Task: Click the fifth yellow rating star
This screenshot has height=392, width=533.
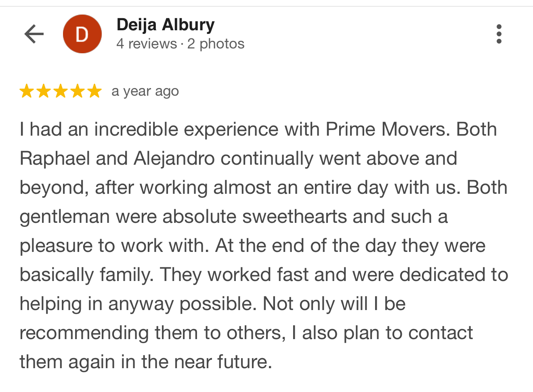Action: (94, 91)
